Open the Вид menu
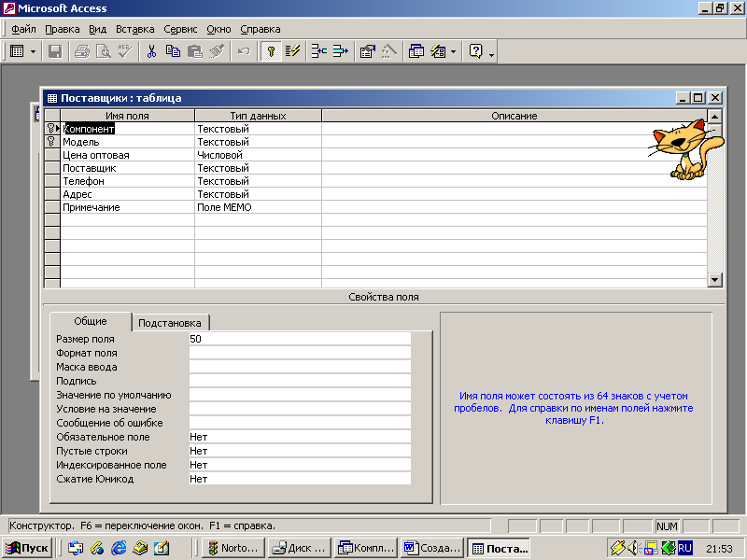 [x=98, y=29]
